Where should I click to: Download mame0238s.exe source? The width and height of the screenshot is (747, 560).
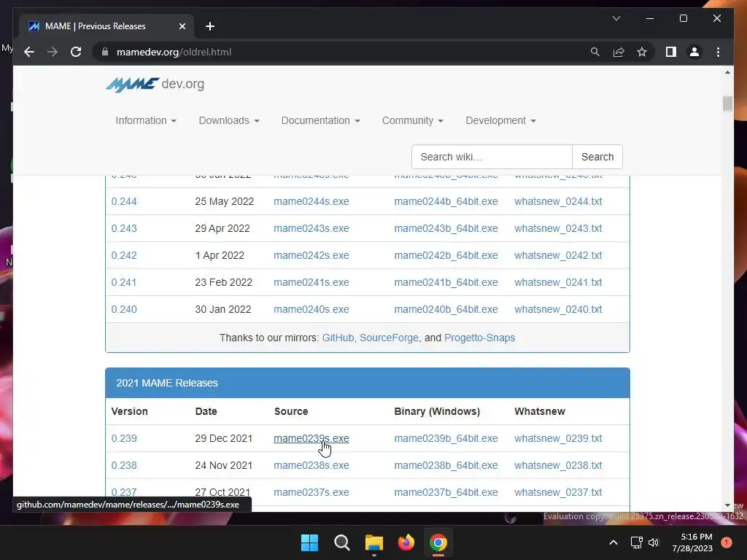point(311,465)
